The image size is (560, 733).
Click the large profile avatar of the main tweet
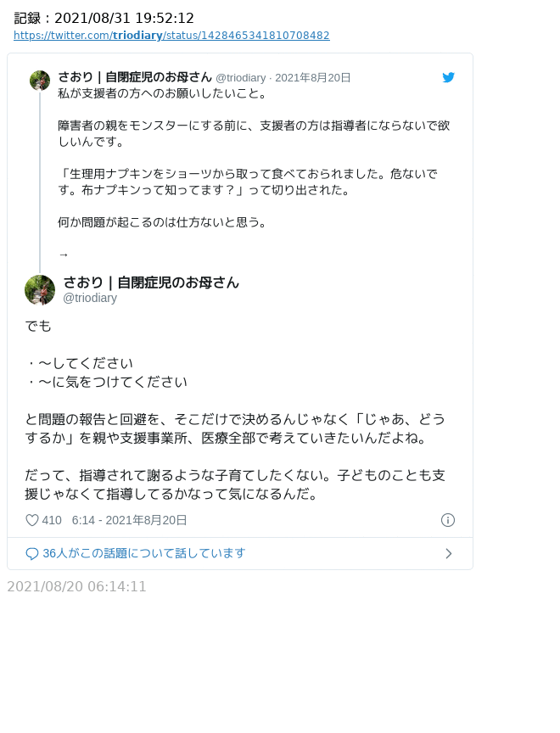click(40, 290)
